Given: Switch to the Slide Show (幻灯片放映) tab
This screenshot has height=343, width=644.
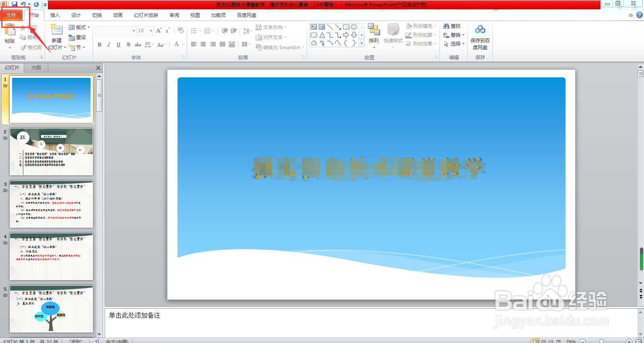Looking at the screenshot, I should click(146, 15).
